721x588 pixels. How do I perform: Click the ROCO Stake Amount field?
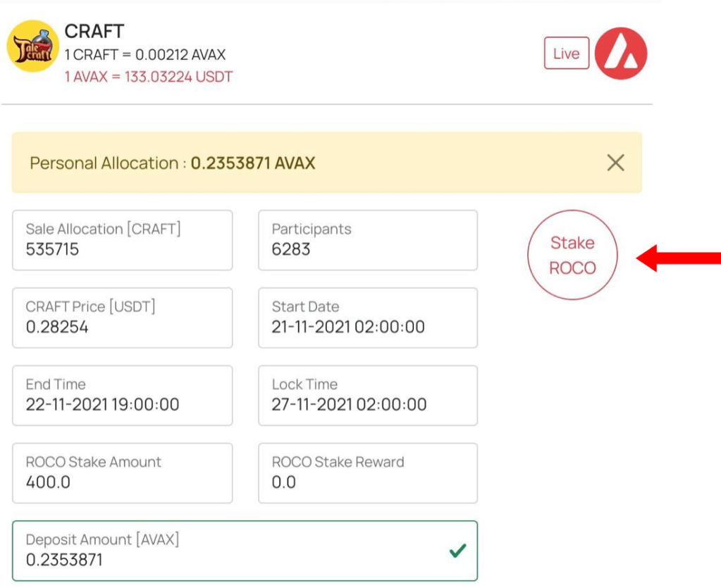point(122,473)
